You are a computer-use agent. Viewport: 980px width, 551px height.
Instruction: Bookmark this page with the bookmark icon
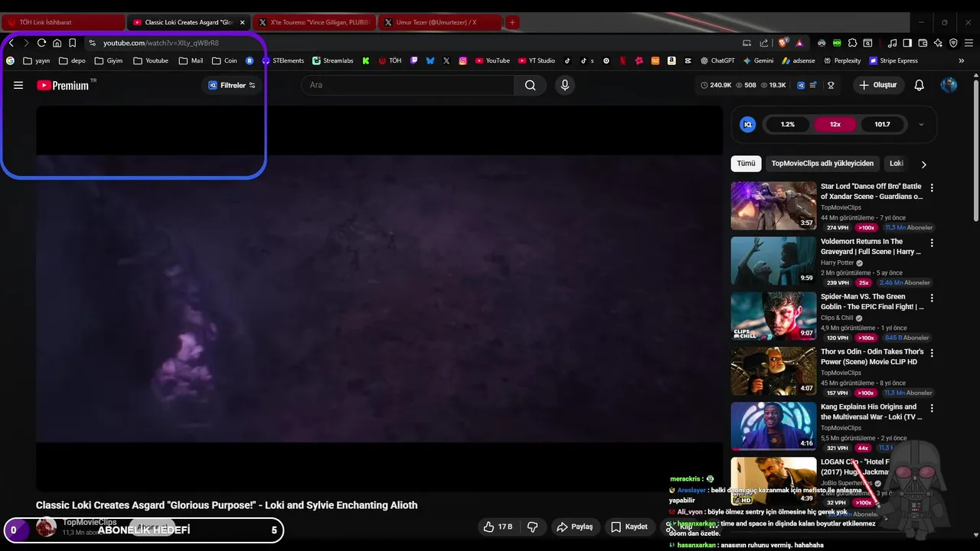(x=72, y=43)
